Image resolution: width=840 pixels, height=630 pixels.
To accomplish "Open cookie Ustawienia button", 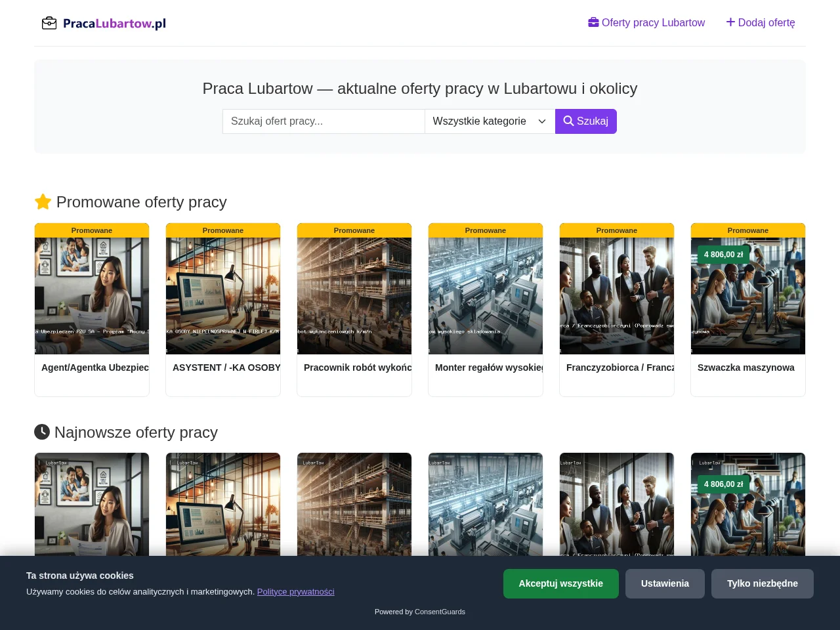I will [665, 583].
